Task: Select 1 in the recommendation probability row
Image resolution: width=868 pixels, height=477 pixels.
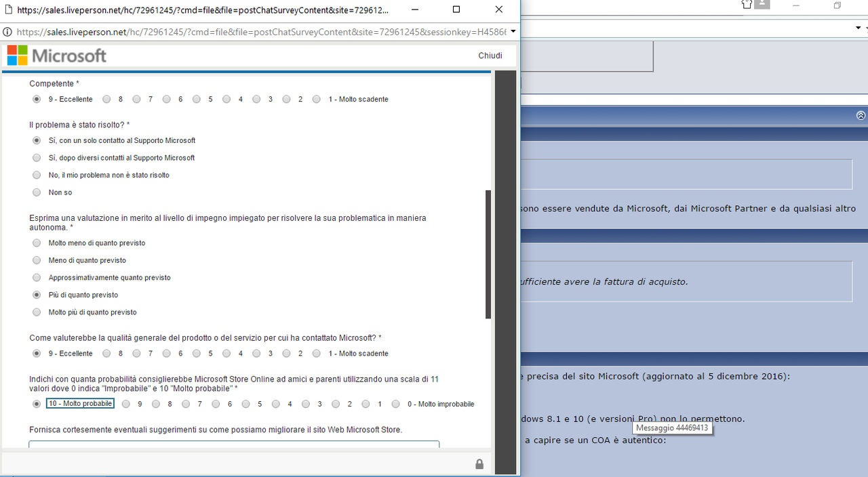Action: pyautogui.click(x=366, y=404)
